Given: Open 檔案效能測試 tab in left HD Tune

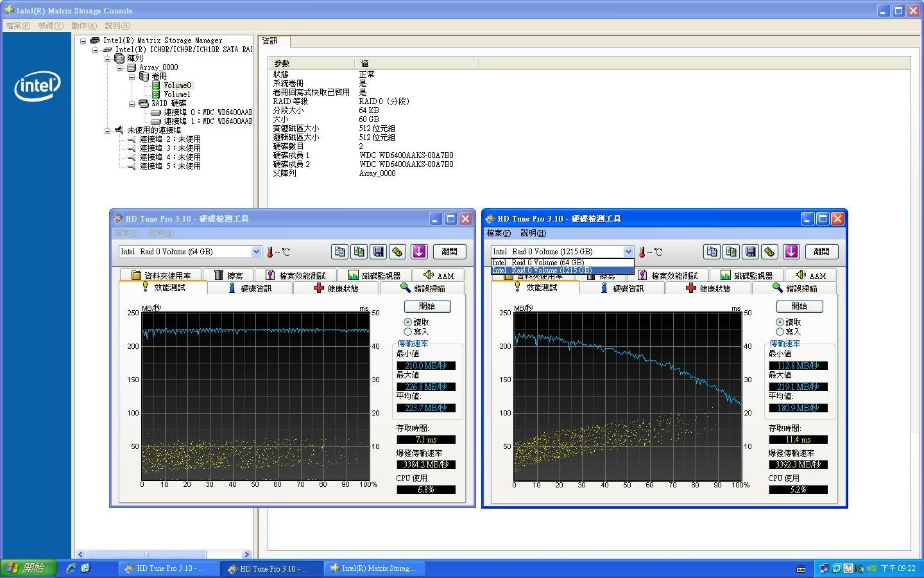Looking at the screenshot, I should pos(296,276).
